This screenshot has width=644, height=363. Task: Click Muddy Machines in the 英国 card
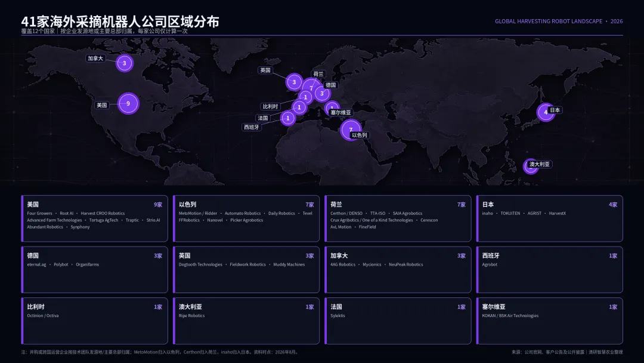click(289, 264)
